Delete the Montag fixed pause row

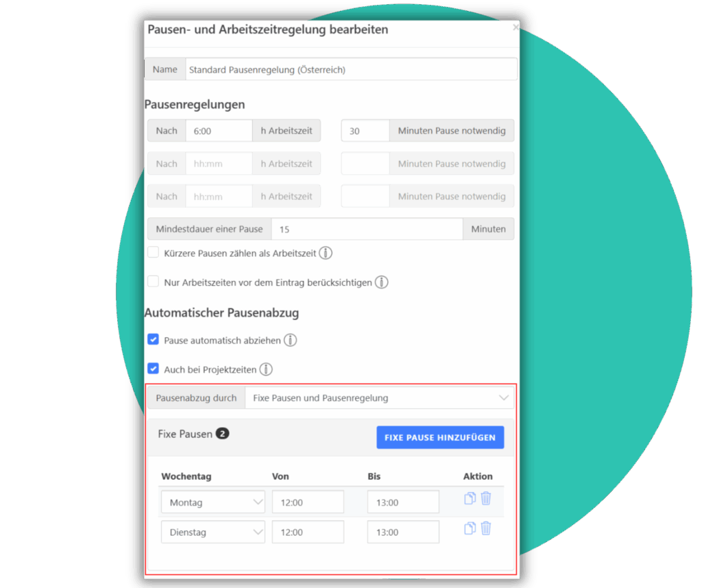[486, 498]
